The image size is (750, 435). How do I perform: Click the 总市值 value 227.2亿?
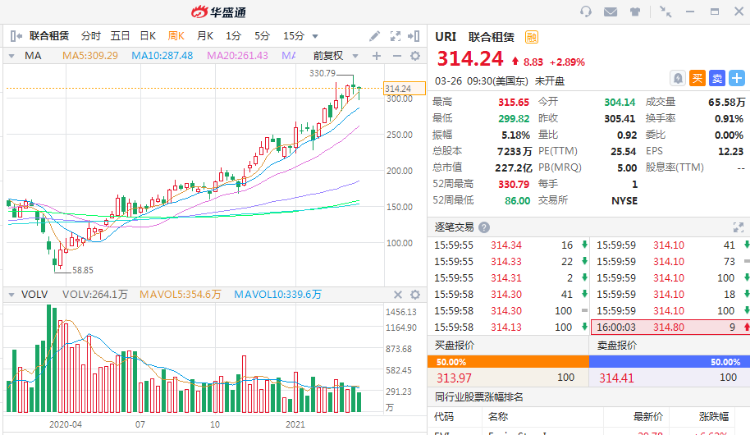coord(513,167)
